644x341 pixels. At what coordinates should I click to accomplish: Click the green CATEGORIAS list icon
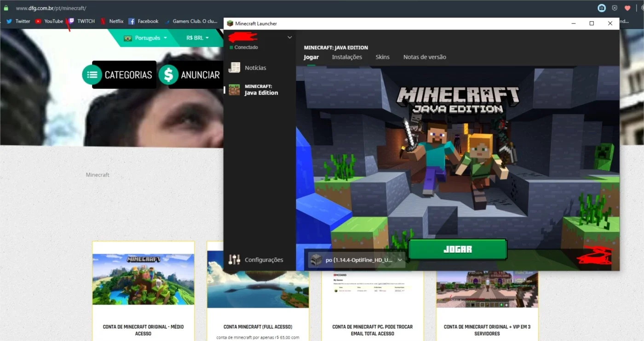[x=92, y=74]
